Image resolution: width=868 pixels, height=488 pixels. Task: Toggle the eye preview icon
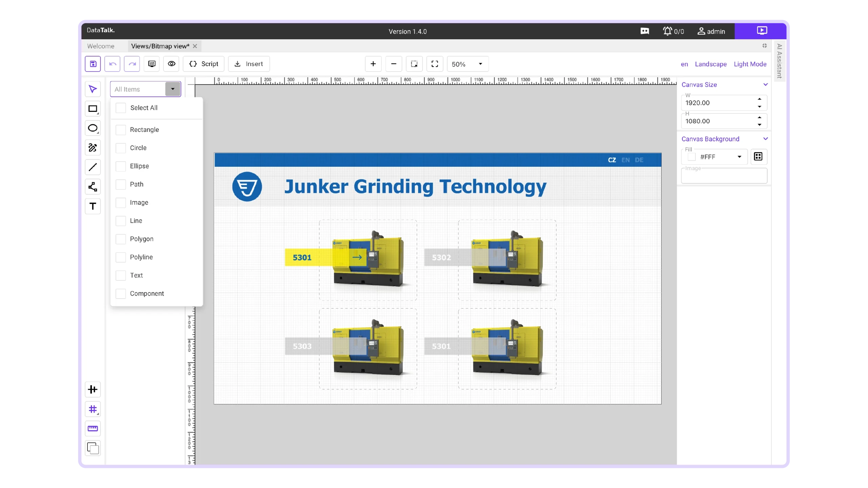point(172,64)
